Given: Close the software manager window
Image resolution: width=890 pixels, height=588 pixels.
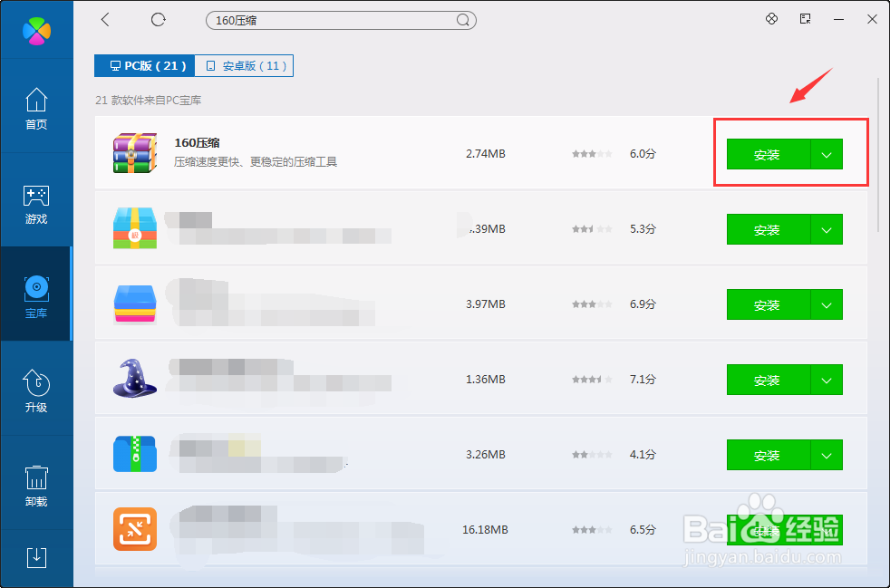Looking at the screenshot, I should 873,19.
